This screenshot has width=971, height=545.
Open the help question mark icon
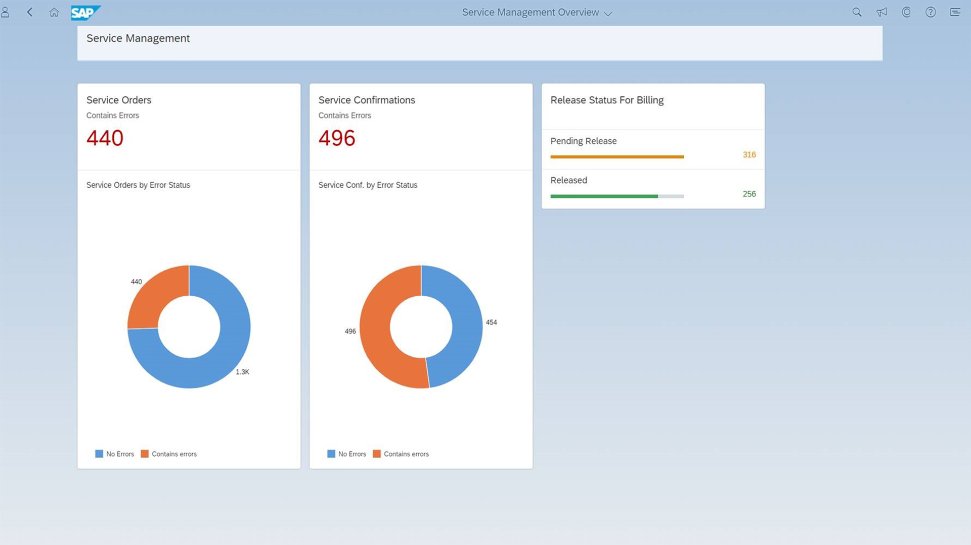[x=931, y=12]
